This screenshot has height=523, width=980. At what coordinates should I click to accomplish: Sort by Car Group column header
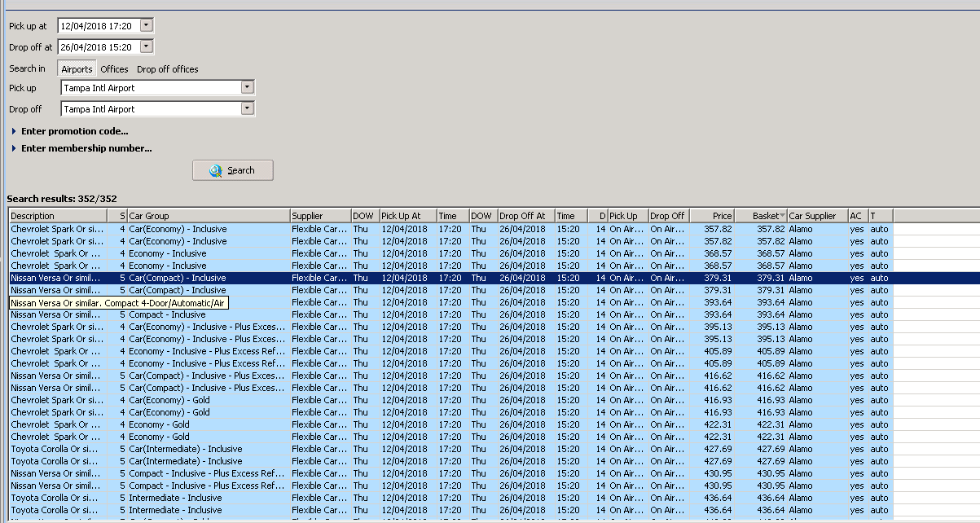coord(209,216)
